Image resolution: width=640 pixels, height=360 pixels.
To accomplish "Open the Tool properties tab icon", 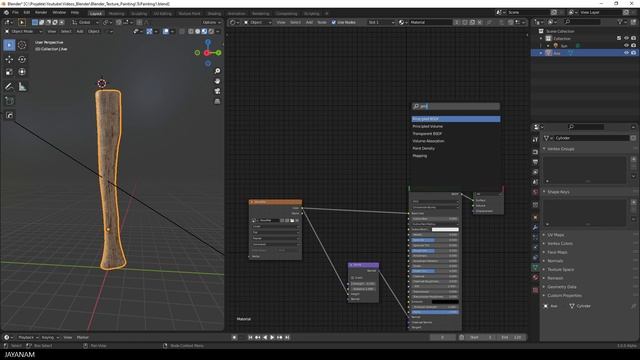I will (535, 140).
